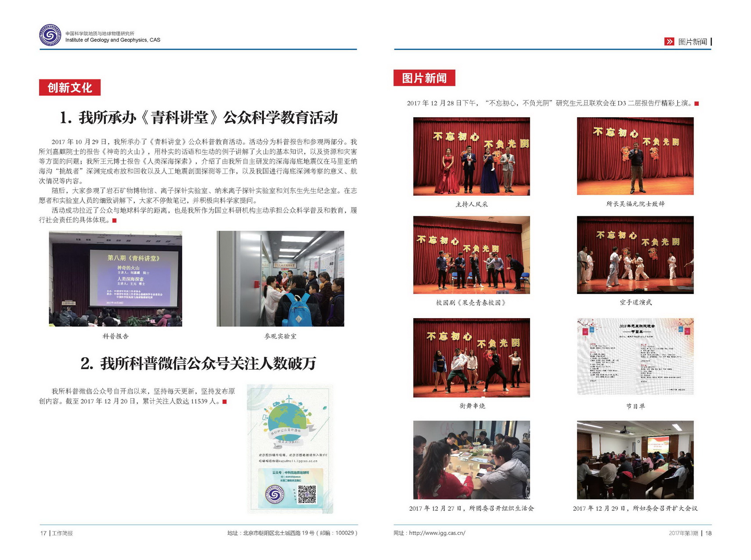Image resolution: width=751 pixels, height=560 pixels.
Task: Open the 街舞串烧 street dance photo
Action: click(x=471, y=358)
